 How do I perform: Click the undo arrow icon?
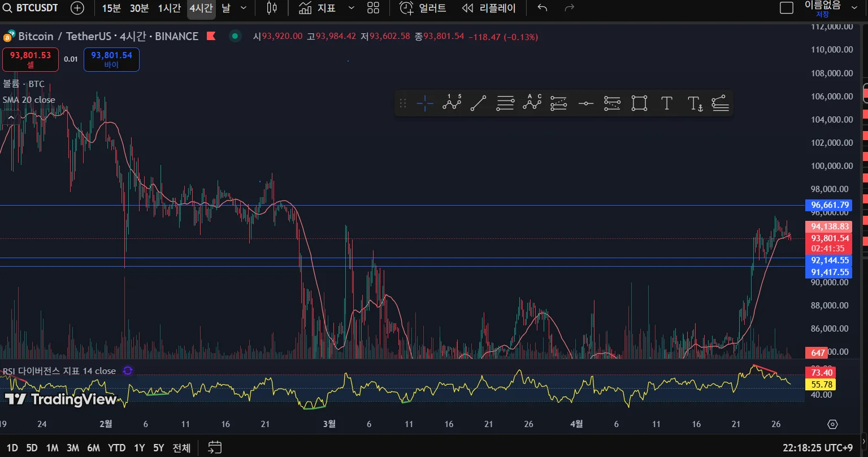(542, 8)
